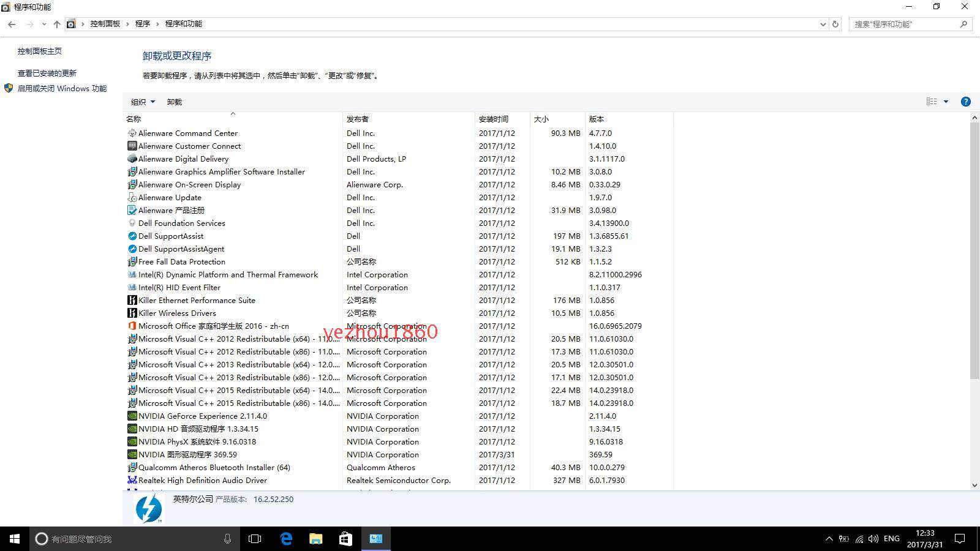Open 启用或关闭 Windows 功能 link
This screenshot has height=551, width=980.
click(x=62, y=88)
